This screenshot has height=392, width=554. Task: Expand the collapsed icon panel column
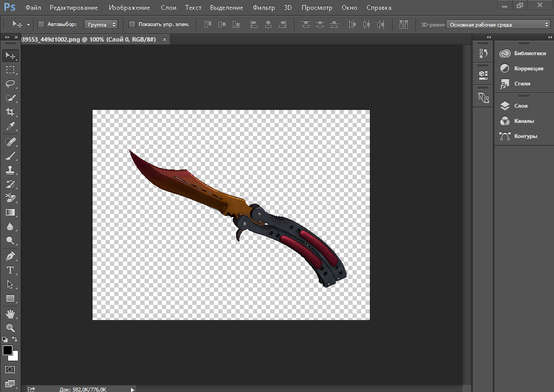488,37
